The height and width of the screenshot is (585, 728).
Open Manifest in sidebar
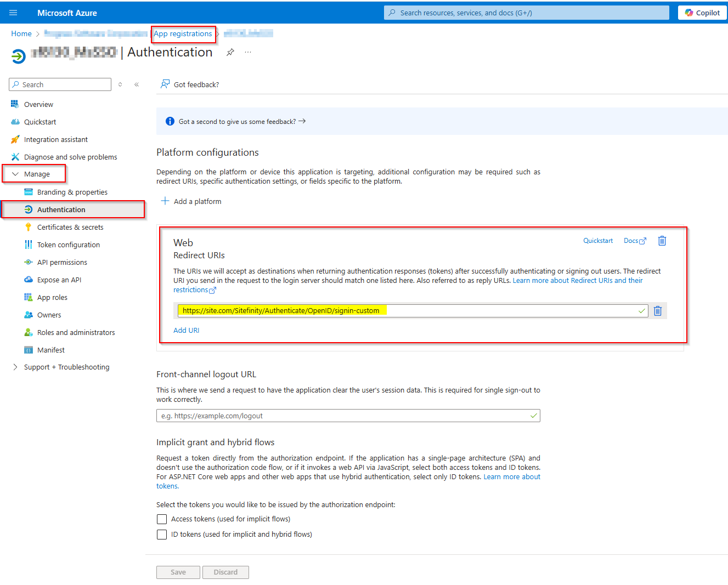pyautogui.click(x=51, y=350)
